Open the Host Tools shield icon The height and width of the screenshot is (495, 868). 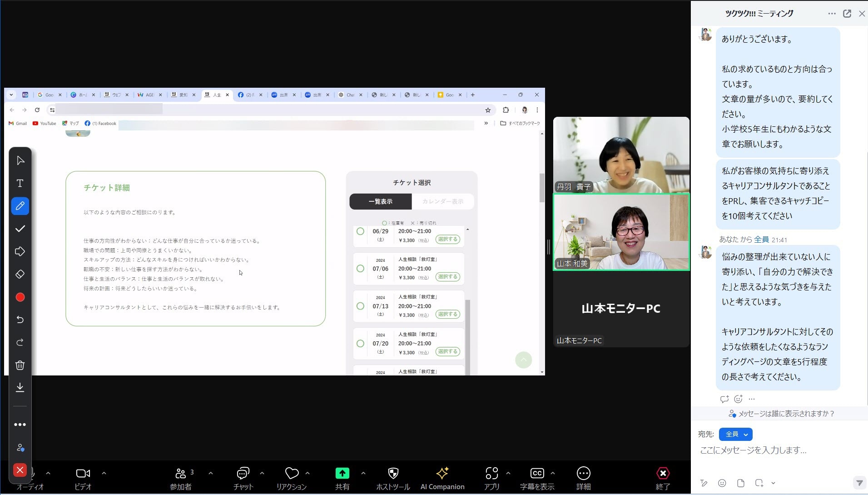393,478
